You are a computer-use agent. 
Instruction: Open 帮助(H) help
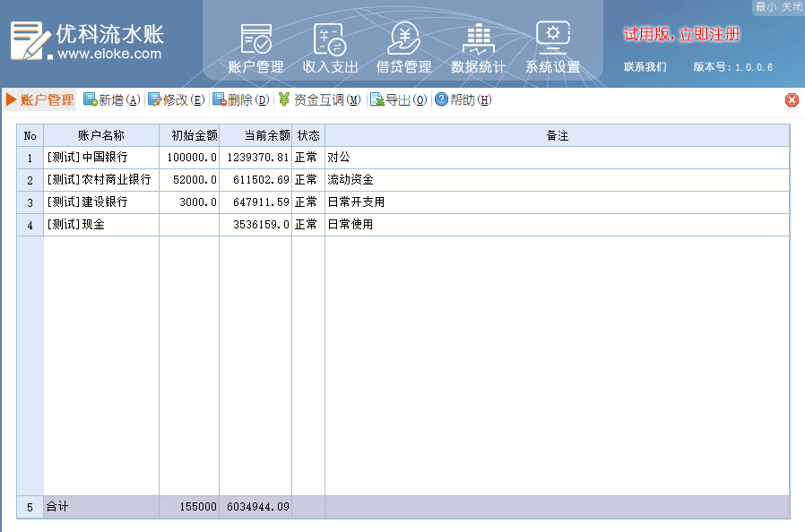click(463, 99)
